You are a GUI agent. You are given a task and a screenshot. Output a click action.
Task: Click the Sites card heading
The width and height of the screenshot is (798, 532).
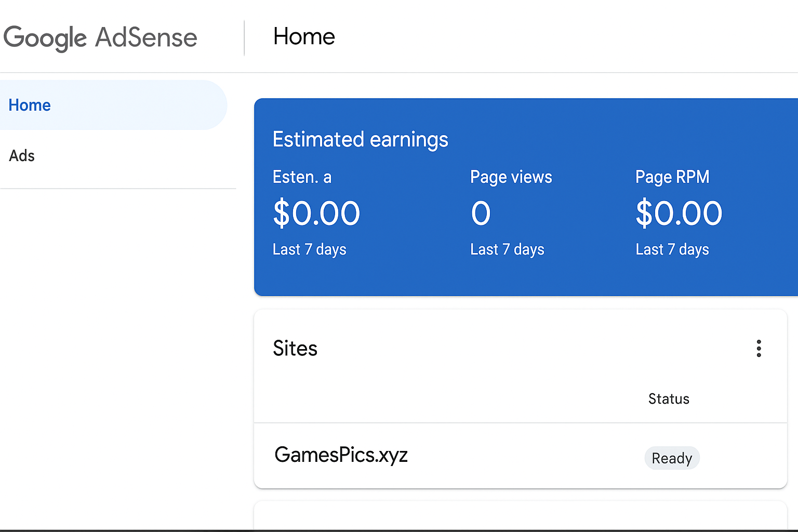(x=295, y=349)
